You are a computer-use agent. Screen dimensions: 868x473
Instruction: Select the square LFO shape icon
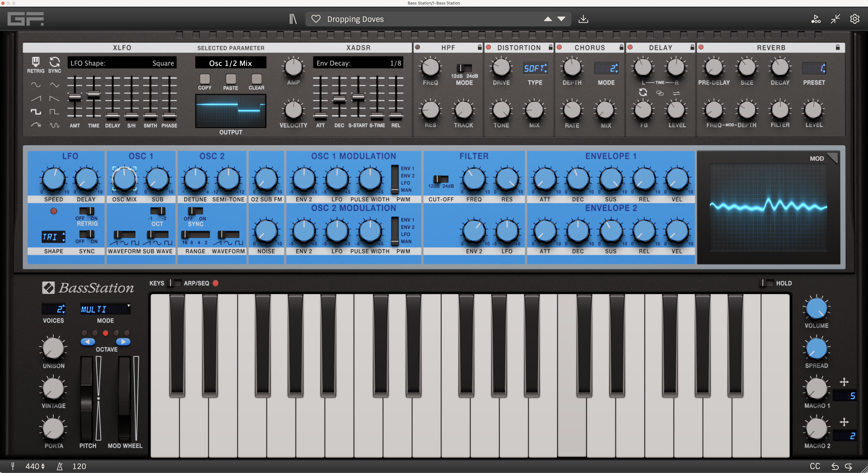(x=36, y=112)
